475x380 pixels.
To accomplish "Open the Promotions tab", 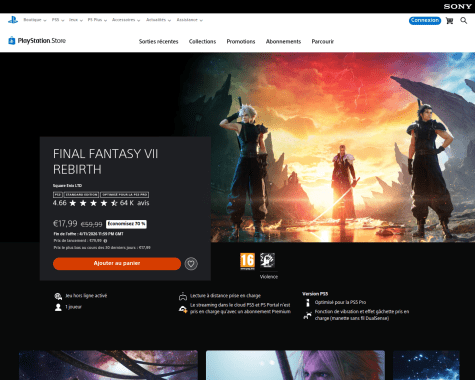I will point(241,42).
